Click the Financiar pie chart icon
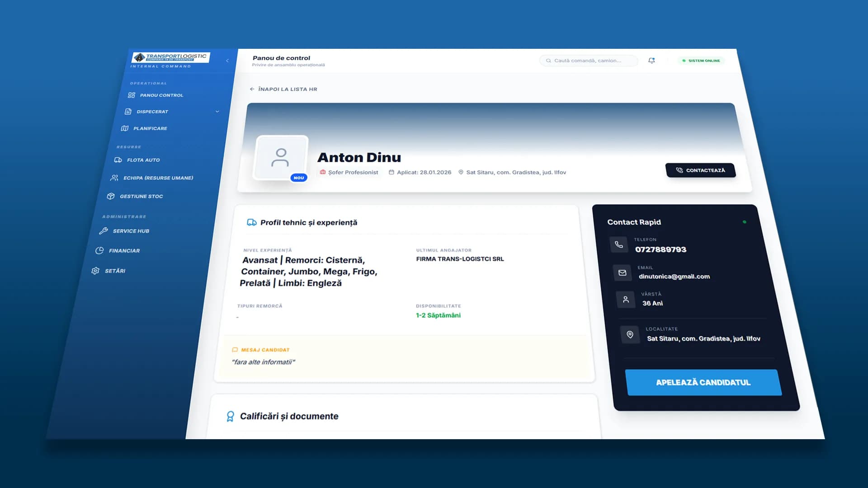 tap(99, 250)
